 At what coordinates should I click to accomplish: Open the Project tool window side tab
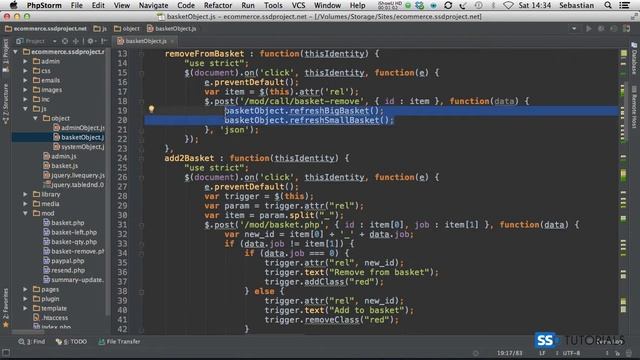click(5, 55)
